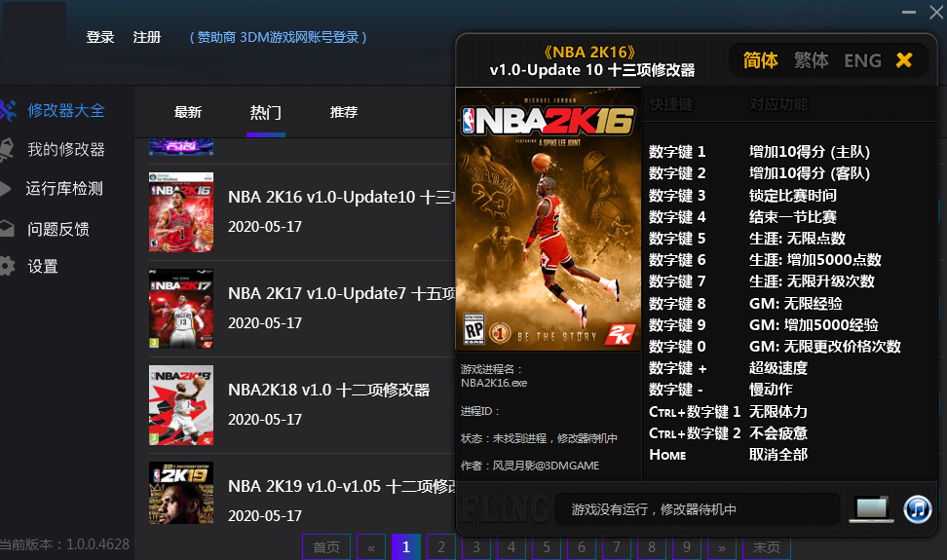947x560 pixels.
Task: Click the process name NBA2K16.exe
Action: pos(494,383)
